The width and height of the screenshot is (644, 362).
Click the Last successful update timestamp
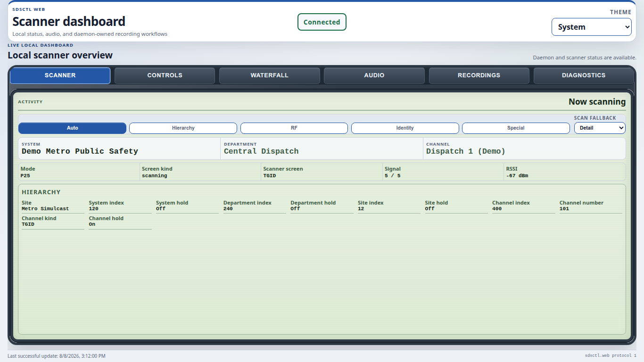pos(57,356)
